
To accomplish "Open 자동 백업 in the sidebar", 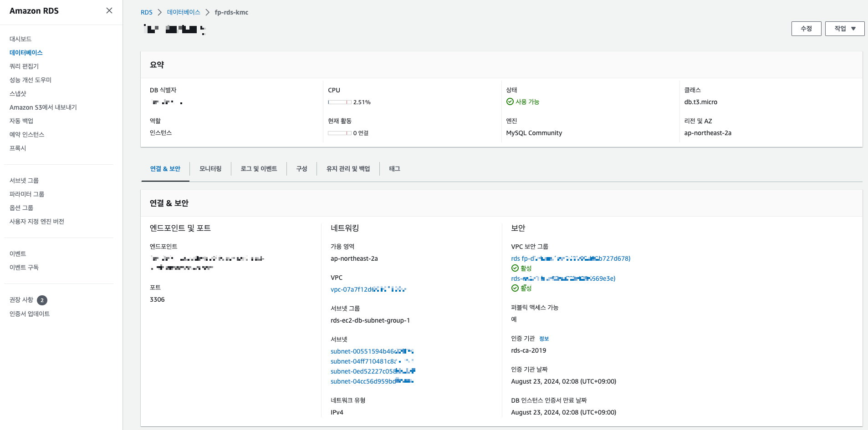I will pyautogui.click(x=21, y=121).
